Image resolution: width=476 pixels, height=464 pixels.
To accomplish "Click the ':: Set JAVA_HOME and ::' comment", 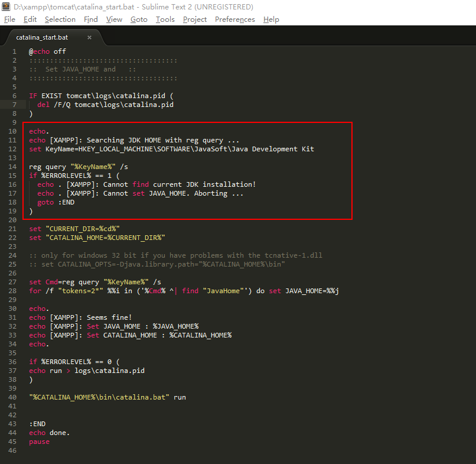I will click(x=82, y=69).
